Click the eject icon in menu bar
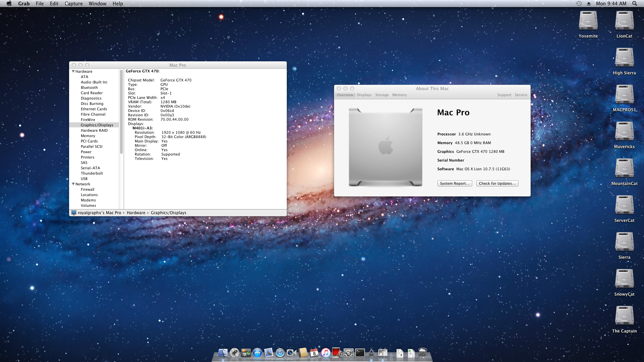This screenshot has width=644, height=362. coord(589,3)
